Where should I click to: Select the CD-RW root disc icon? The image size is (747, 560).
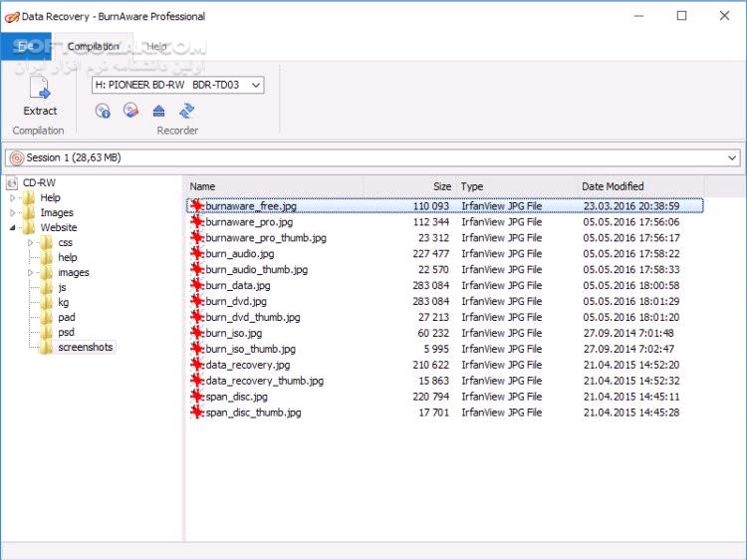[12, 182]
